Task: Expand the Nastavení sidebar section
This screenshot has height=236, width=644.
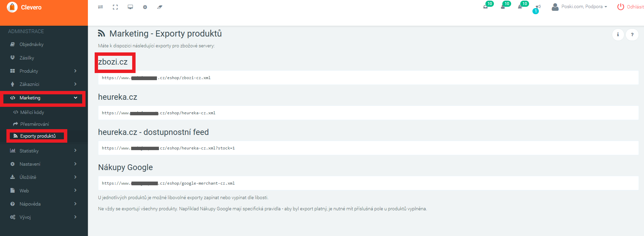Action: point(44,164)
